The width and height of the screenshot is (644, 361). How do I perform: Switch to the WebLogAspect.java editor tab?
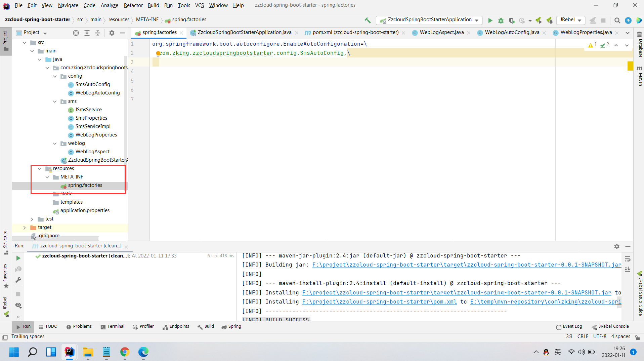pyautogui.click(x=441, y=32)
